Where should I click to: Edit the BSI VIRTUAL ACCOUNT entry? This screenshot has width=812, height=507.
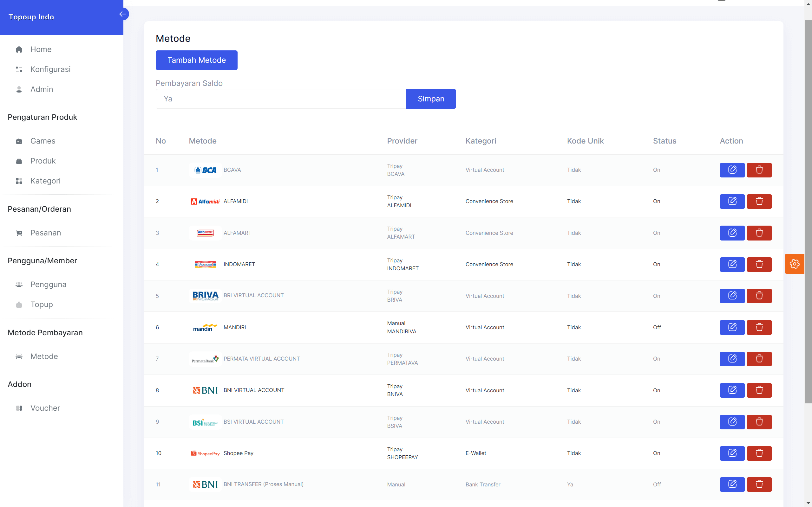(x=732, y=421)
